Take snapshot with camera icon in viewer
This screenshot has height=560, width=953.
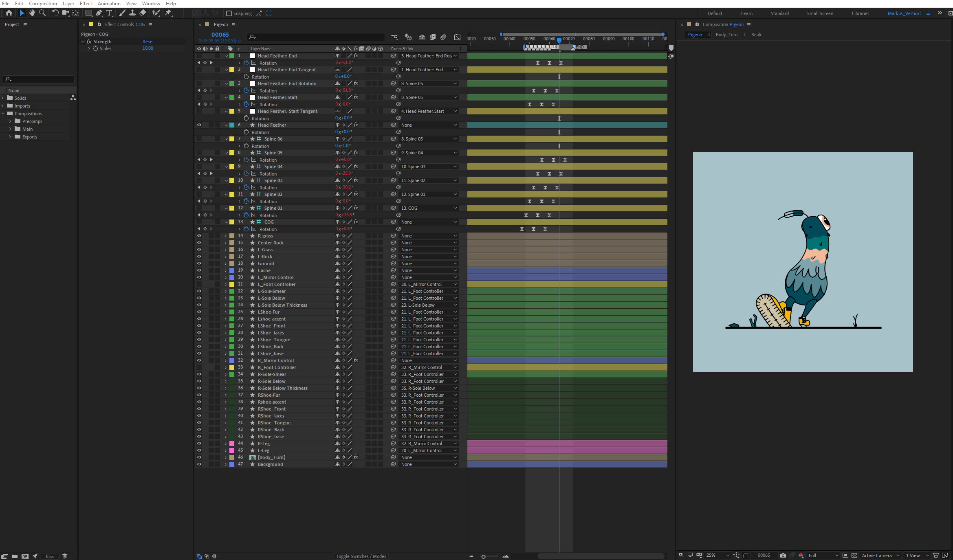[x=783, y=555]
